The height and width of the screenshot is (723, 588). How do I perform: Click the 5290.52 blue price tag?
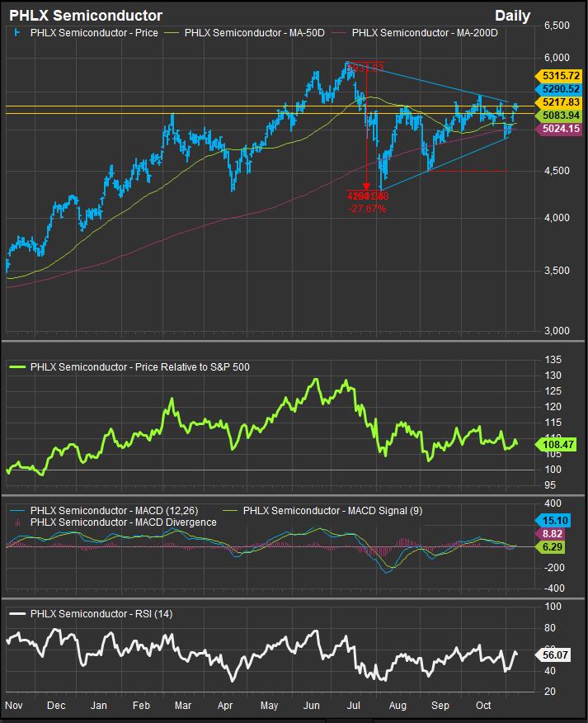click(558, 89)
